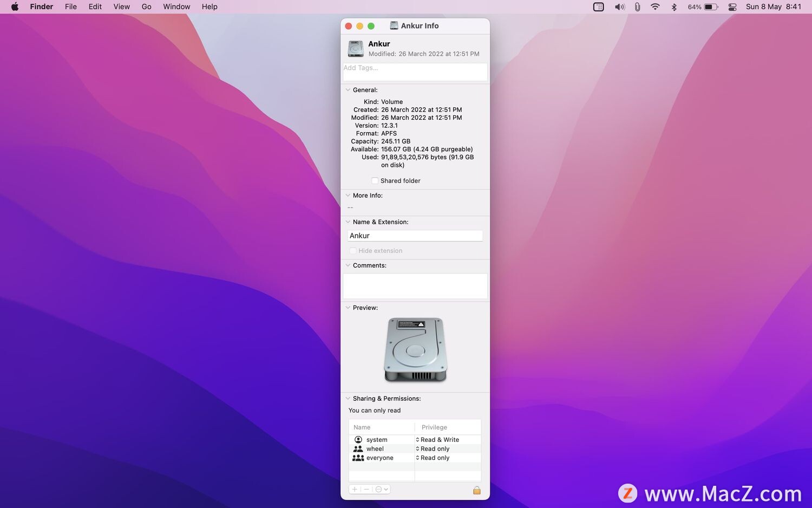Click the Capacity value 245.11 GB

(x=396, y=141)
